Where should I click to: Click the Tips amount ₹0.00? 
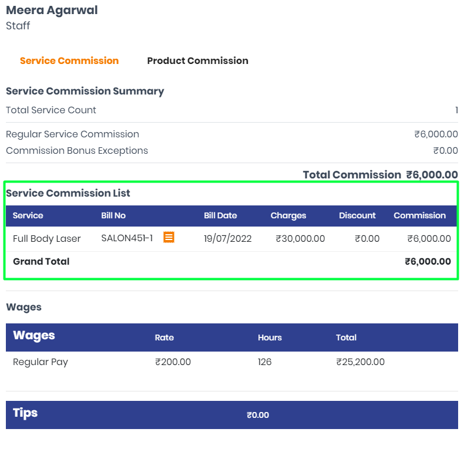[x=258, y=415]
